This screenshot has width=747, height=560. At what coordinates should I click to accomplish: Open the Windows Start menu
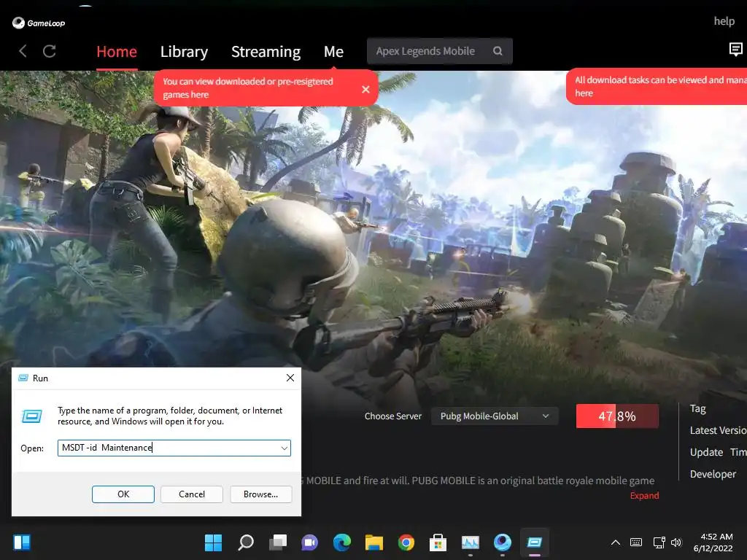pos(213,542)
